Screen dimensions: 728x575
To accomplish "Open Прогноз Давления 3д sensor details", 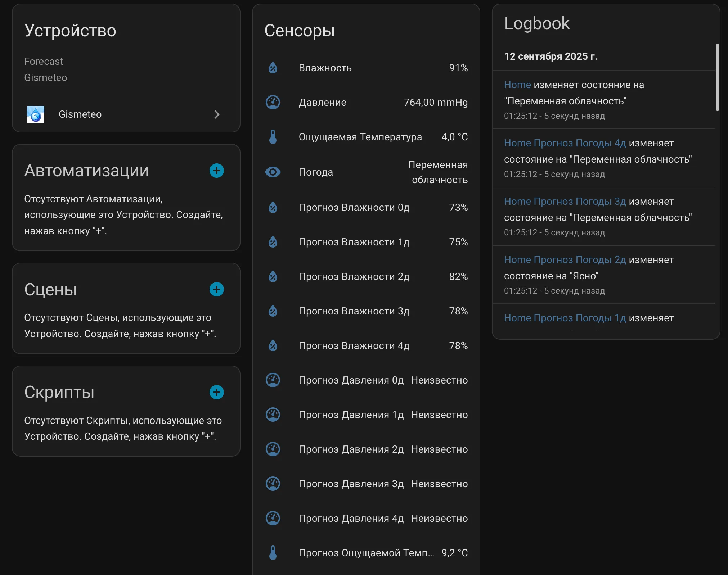I will 366,484.
